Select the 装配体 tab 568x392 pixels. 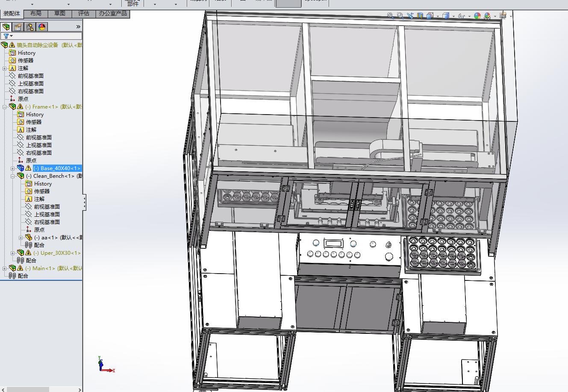12,14
